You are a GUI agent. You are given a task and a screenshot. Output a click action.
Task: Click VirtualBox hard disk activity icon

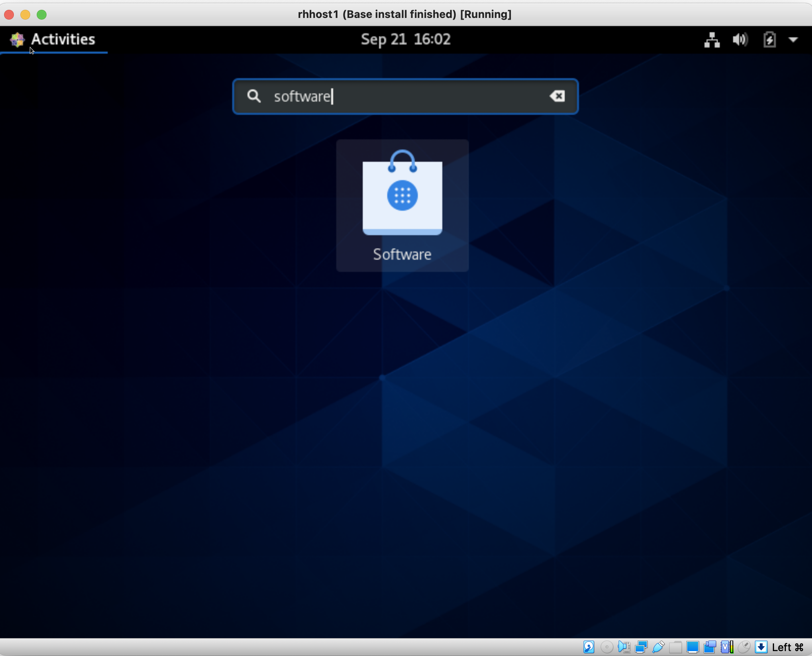(x=588, y=647)
